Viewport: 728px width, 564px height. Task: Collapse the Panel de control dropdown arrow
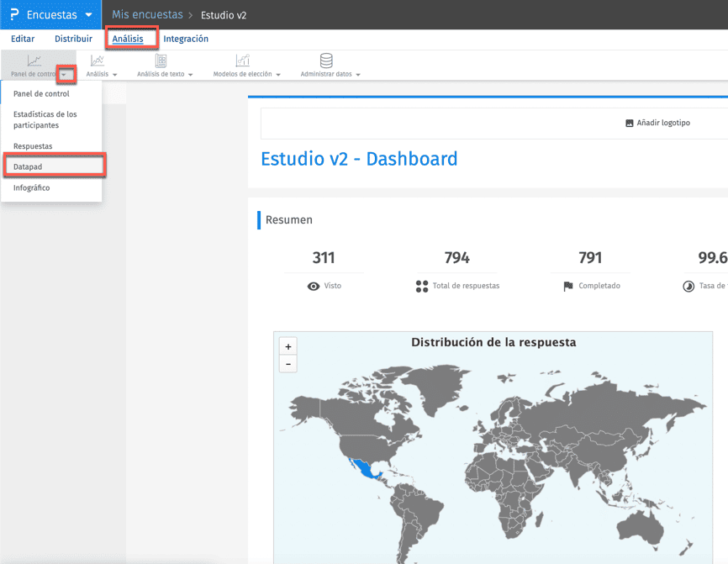click(66, 75)
